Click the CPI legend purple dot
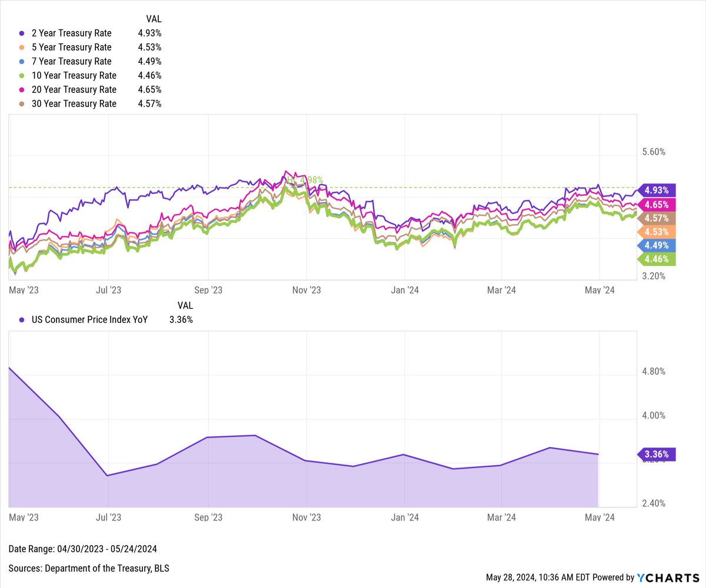This screenshot has width=706, height=588. [22, 320]
